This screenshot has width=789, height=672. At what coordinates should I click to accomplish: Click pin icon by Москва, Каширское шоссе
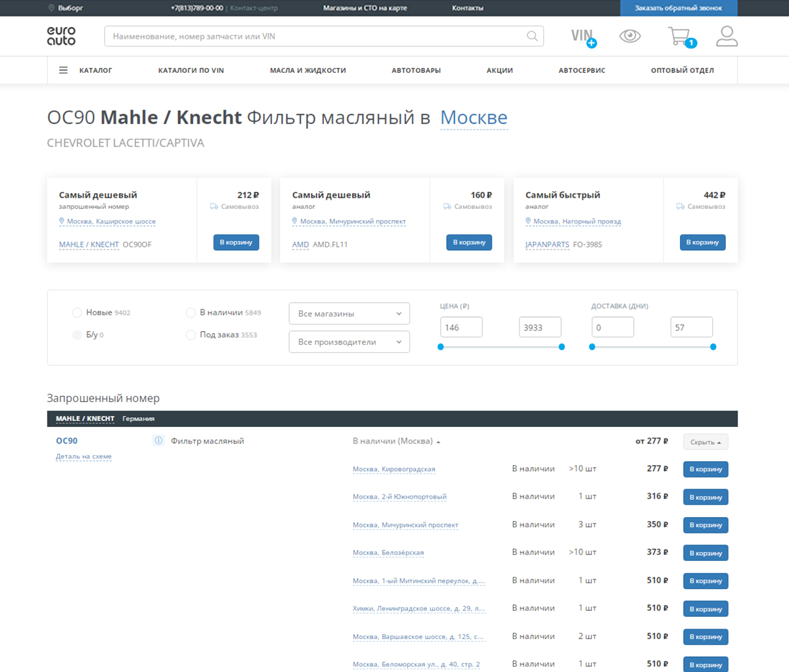[x=62, y=221]
